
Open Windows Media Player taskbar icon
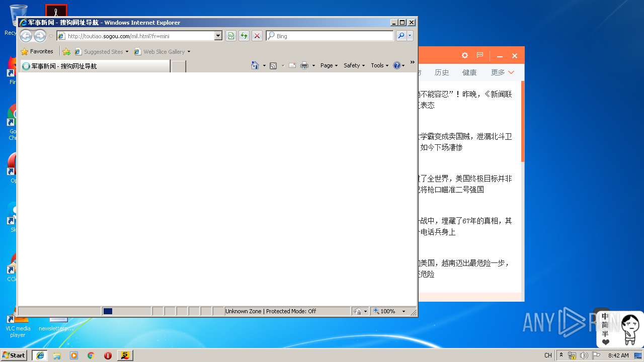[x=74, y=355]
